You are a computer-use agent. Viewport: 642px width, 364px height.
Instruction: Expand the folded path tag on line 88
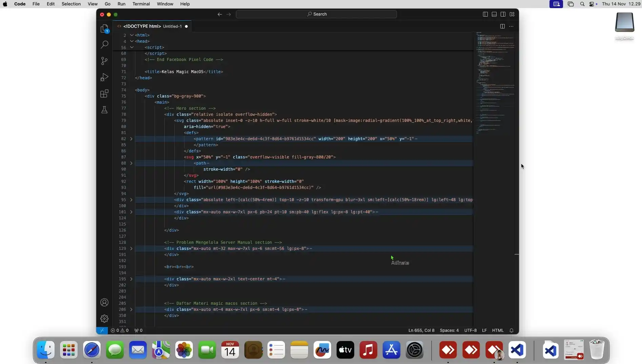(132, 163)
